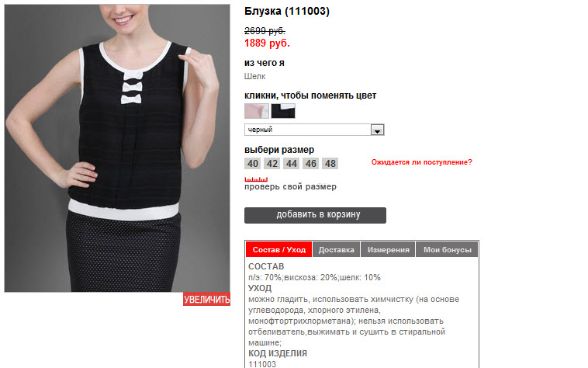Switch to the Измерения tab
Viewport: 588px width, 368px height.
[388, 249]
